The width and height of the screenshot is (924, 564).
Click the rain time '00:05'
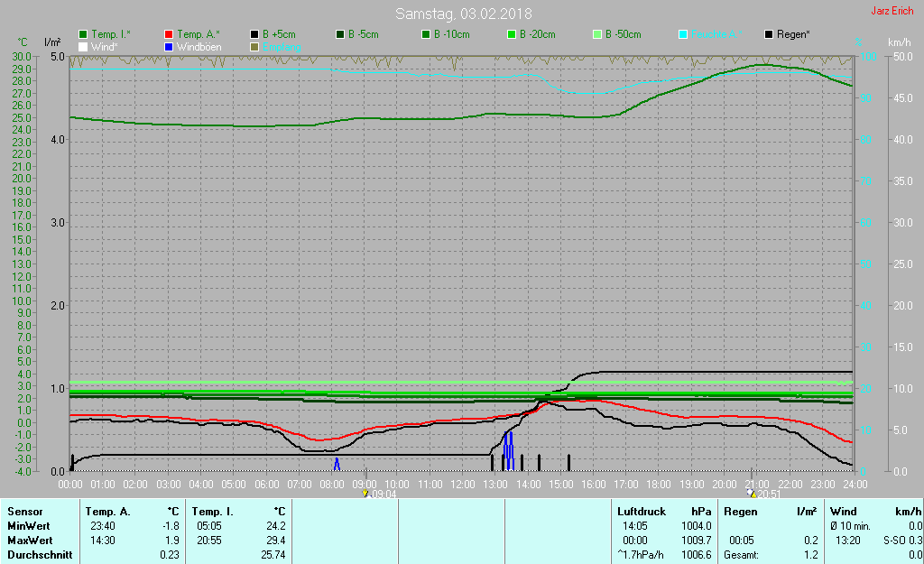pyautogui.click(x=742, y=540)
